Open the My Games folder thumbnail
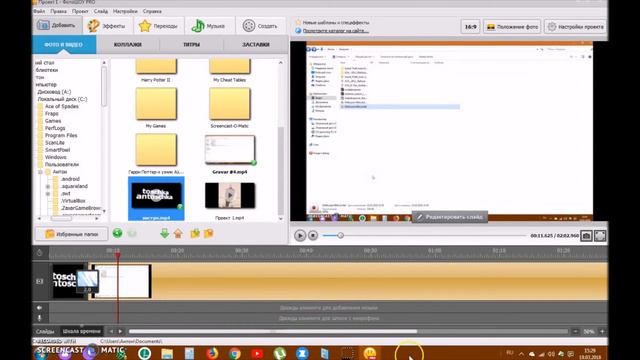The image size is (640, 360). click(156, 104)
